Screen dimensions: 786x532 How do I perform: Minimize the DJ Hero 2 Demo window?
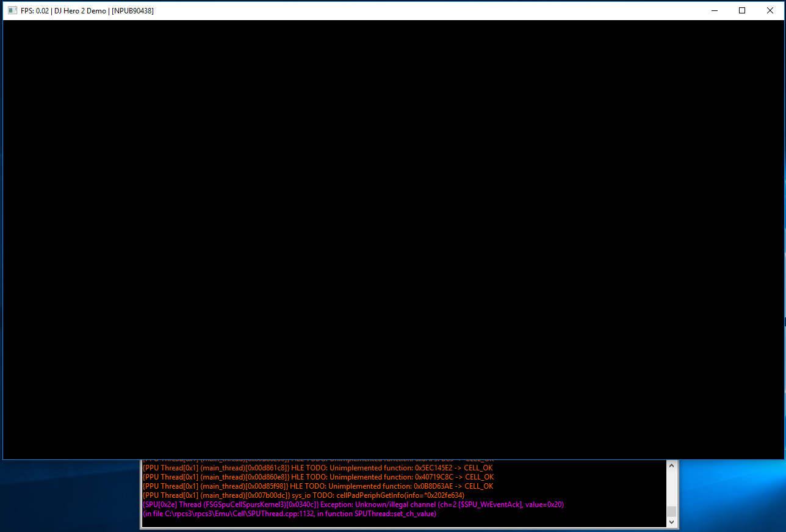[714, 10]
